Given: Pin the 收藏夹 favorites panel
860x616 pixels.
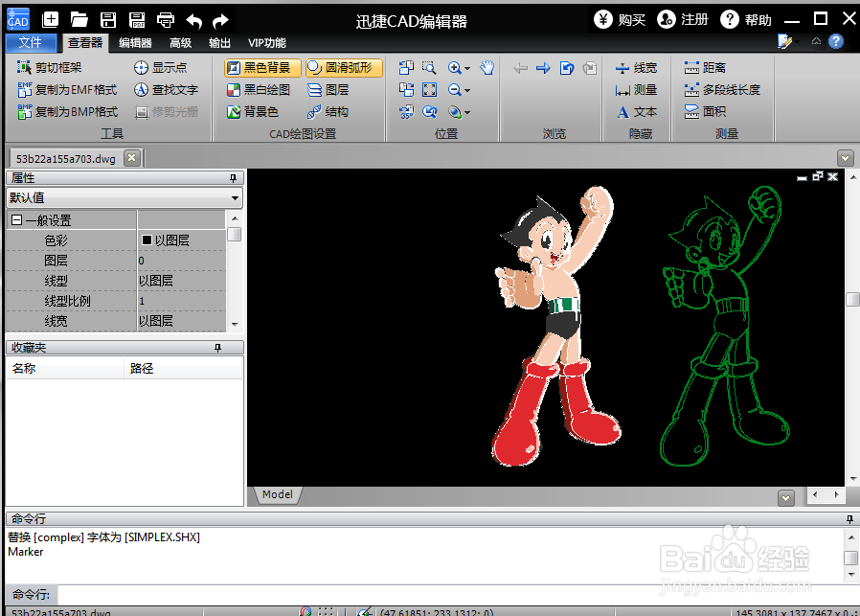Looking at the screenshot, I should tap(217, 347).
